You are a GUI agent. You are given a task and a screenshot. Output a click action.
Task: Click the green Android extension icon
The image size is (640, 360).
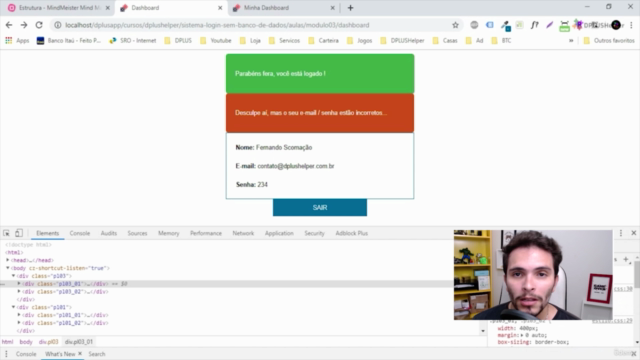[564, 26]
